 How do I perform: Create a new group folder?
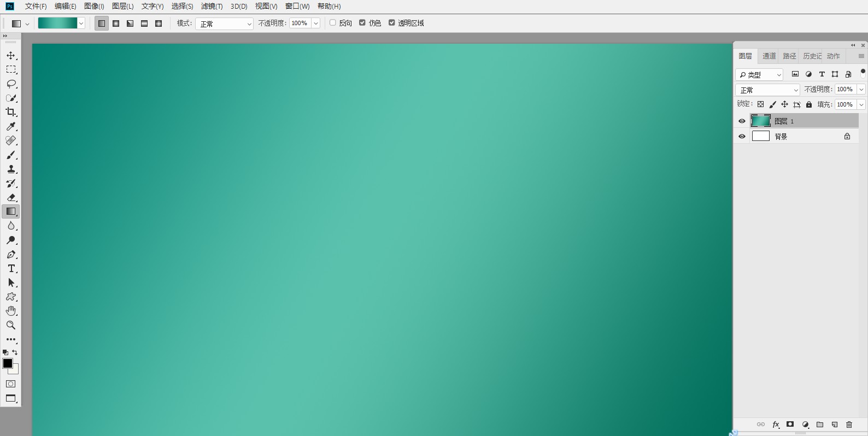point(820,425)
